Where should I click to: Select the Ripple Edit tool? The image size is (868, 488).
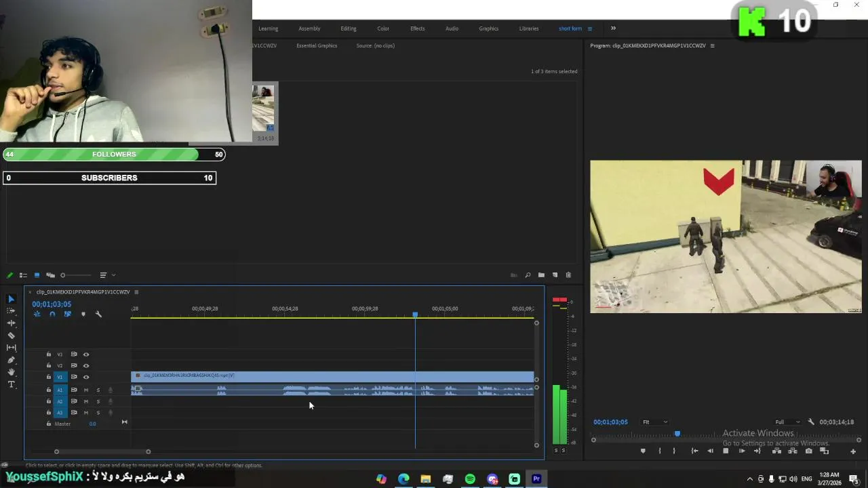coord(11,323)
